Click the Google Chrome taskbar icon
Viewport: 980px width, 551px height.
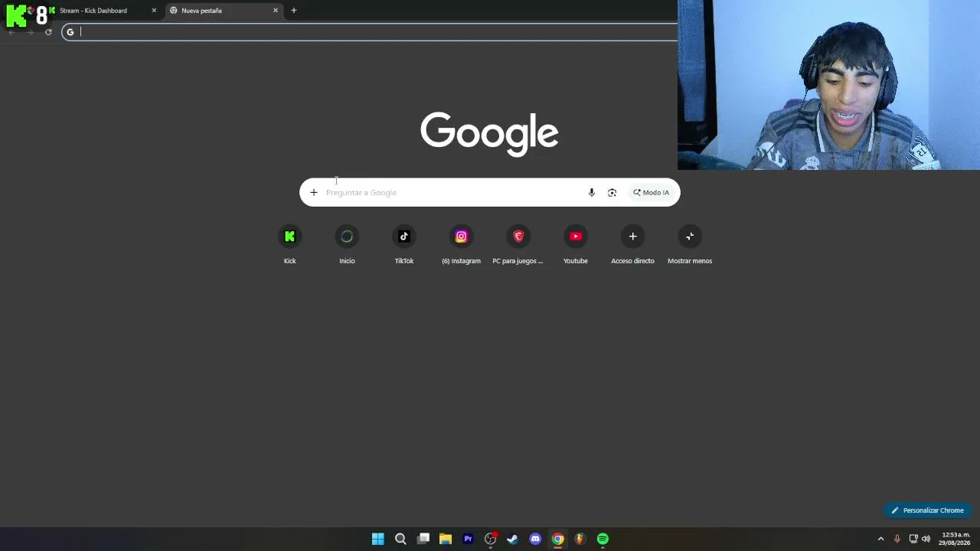point(558,539)
